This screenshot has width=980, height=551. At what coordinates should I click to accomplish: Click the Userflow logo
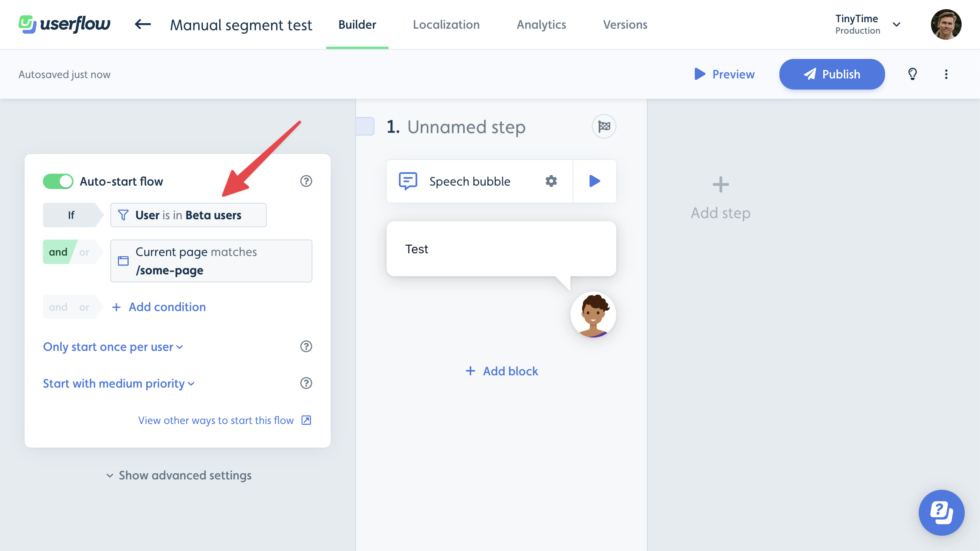pyautogui.click(x=64, y=24)
